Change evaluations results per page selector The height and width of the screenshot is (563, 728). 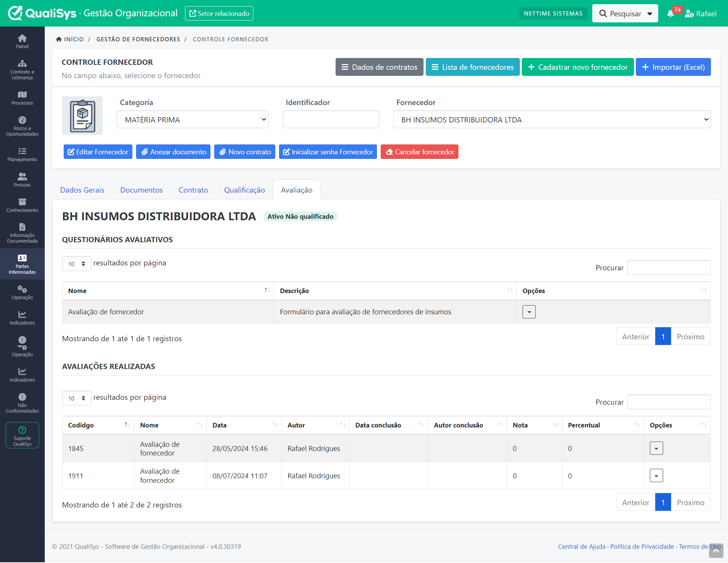click(x=77, y=398)
